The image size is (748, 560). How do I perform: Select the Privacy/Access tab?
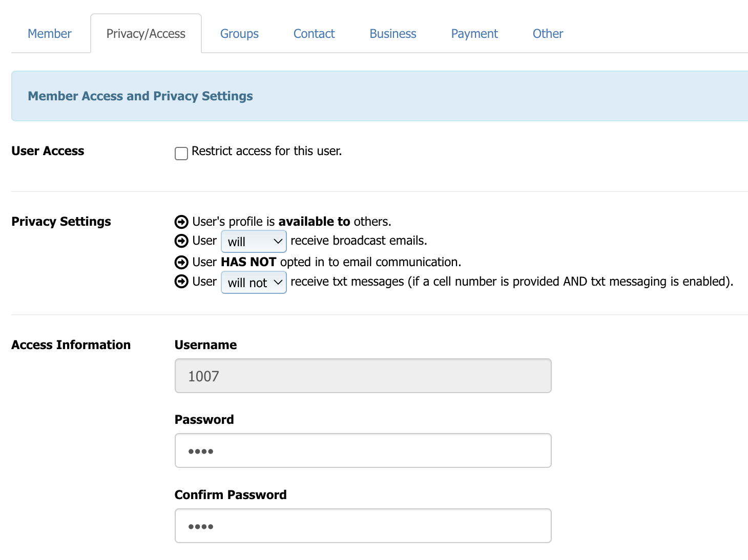(x=146, y=34)
